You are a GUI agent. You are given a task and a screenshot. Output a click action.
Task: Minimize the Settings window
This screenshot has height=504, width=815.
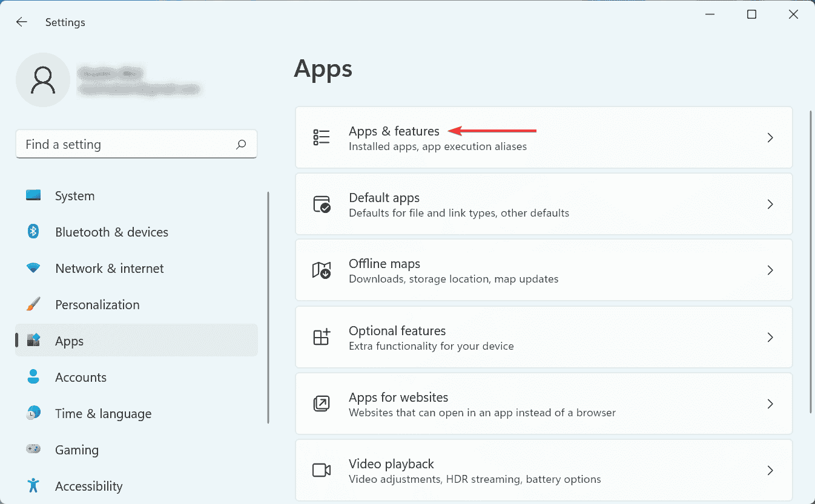(x=709, y=15)
